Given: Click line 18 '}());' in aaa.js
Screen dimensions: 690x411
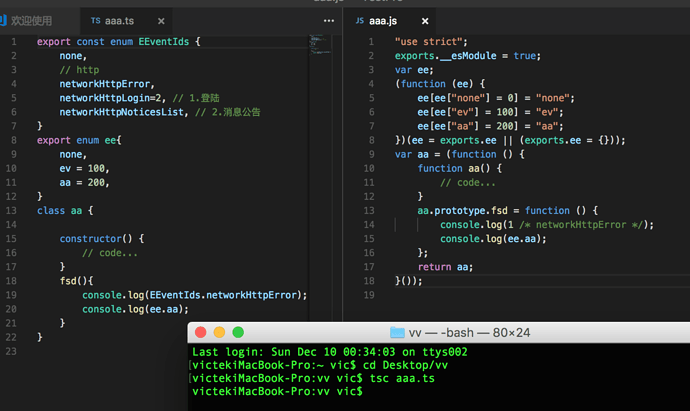Looking at the screenshot, I should click(408, 281).
